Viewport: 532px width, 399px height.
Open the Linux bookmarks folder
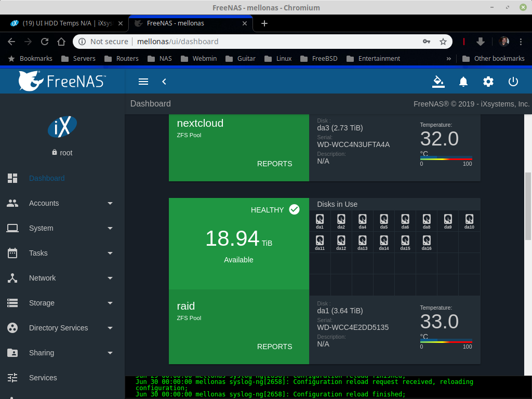(x=278, y=59)
